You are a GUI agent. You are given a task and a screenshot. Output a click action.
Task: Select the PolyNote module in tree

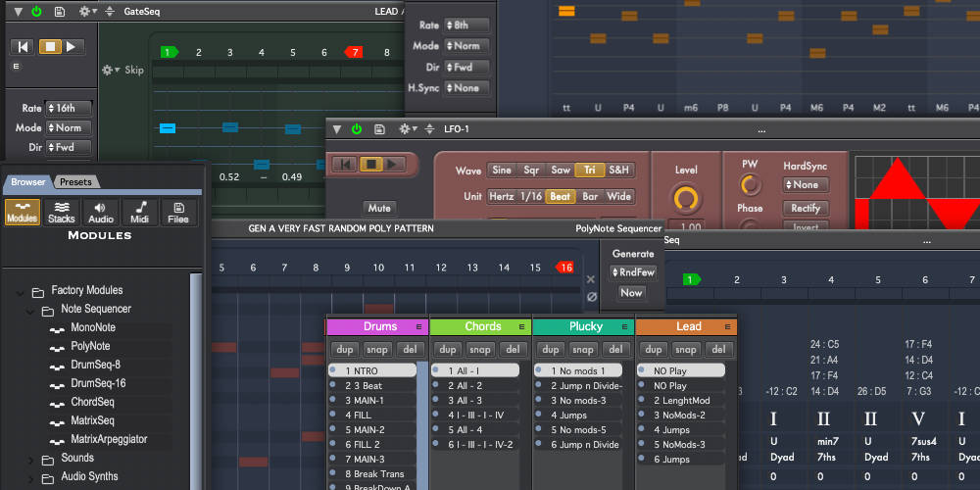90,346
